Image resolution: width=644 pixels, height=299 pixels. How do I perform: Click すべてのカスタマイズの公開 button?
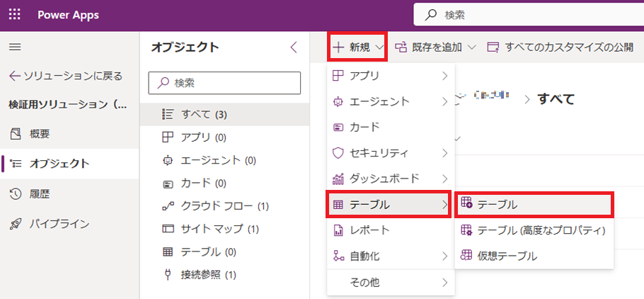click(x=560, y=47)
